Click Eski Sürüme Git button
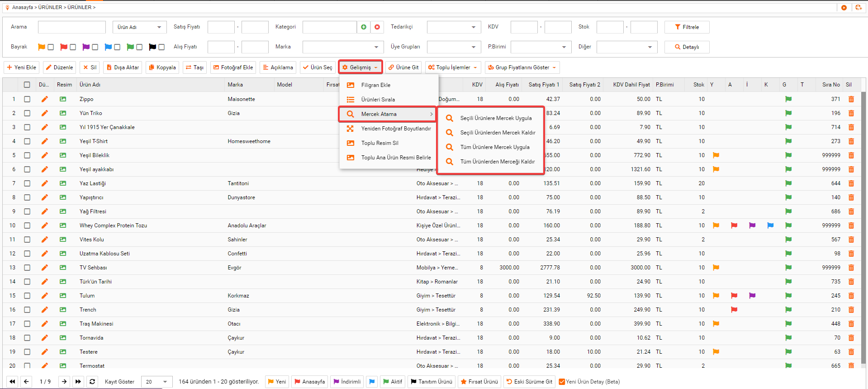 [529, 382]
